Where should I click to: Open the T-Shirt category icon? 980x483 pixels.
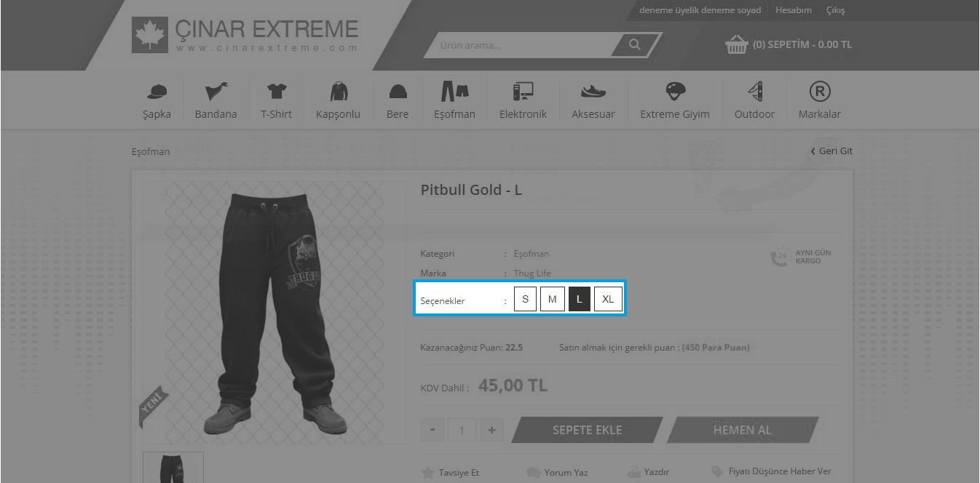coord(277,91)
